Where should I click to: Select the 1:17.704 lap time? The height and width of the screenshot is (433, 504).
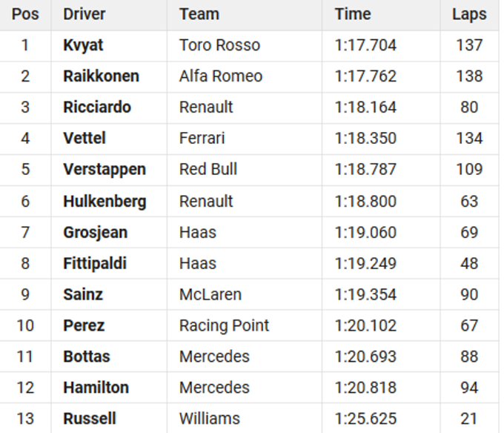[365, 45]
